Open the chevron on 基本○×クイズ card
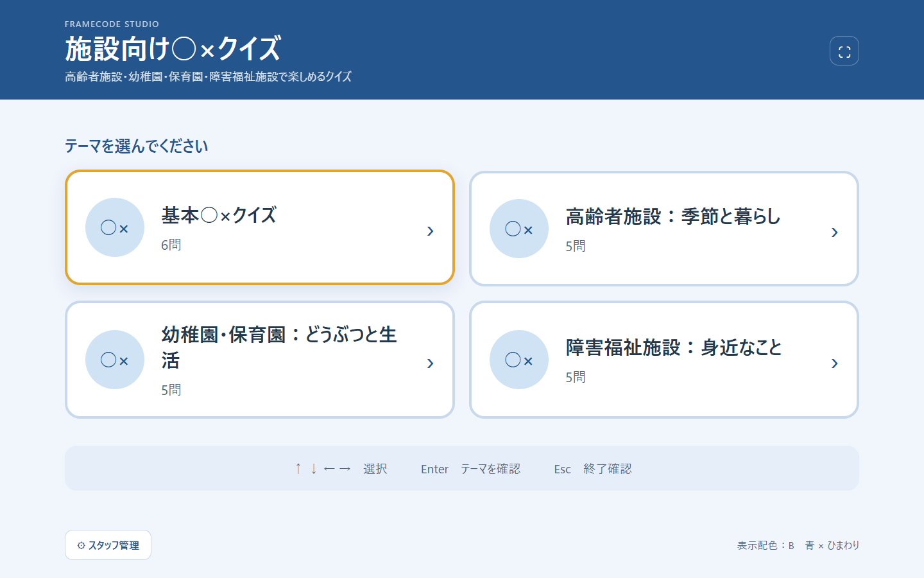924x578 pixels. (x=431, y=231)
